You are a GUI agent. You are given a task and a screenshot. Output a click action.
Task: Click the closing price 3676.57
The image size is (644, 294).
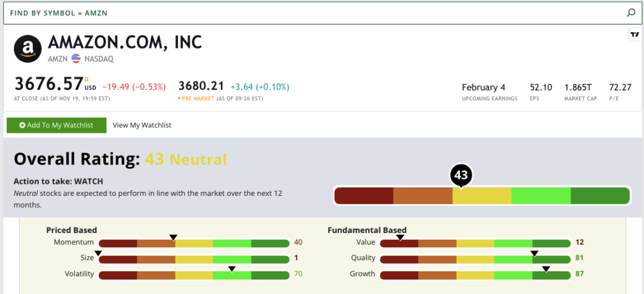pos(48,84)
